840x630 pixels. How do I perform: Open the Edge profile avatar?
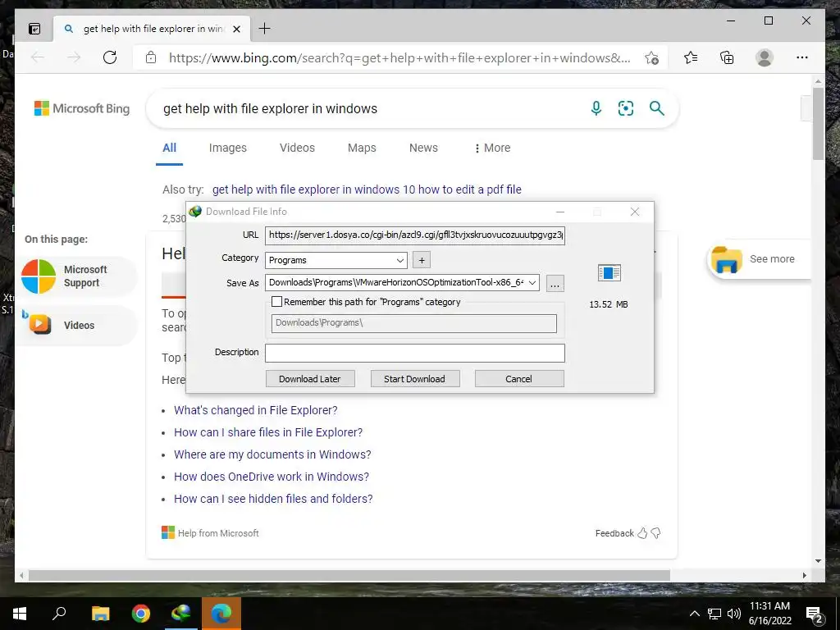[765, 57]
